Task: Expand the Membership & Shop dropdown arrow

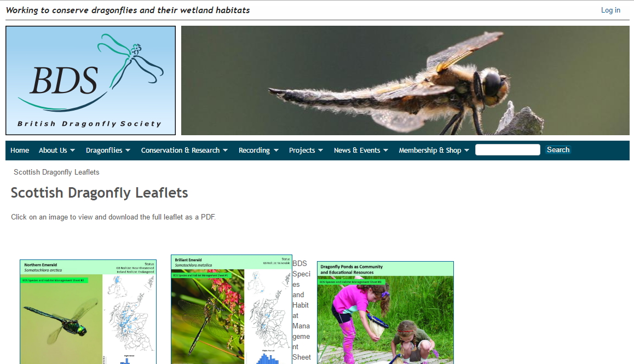Action: [466, 151]
